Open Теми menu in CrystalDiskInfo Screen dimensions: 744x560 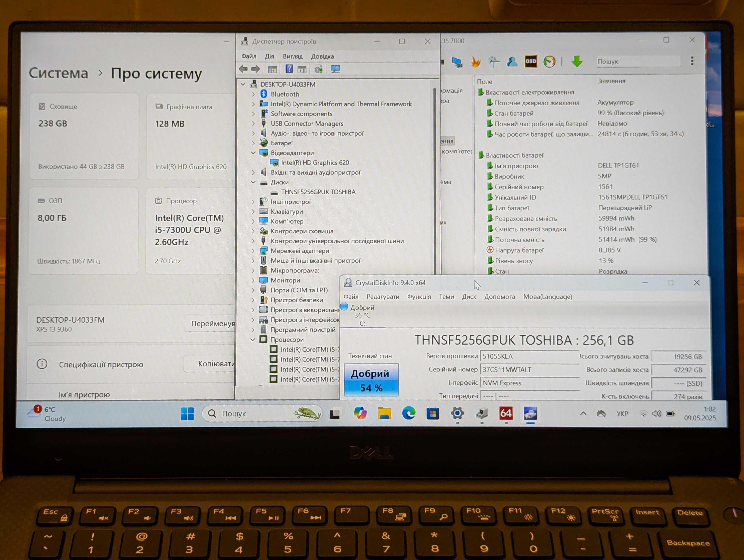(x=446, y=296)
